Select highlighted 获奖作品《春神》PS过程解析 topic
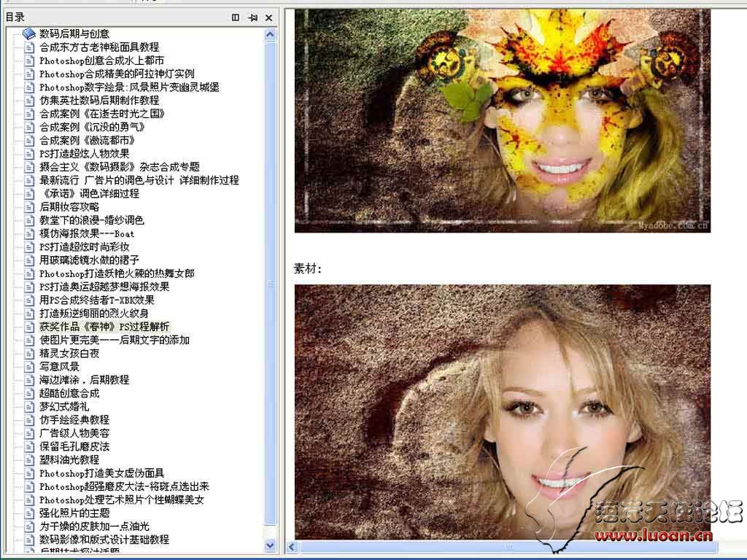Viewport: 747px width, 560px height. tap(104, 327)
